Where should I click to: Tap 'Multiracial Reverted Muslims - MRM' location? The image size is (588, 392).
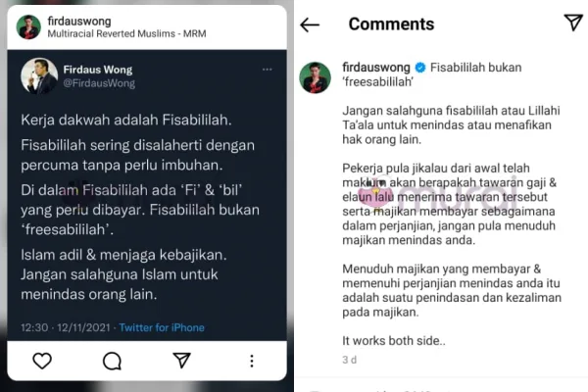[126, 33]
